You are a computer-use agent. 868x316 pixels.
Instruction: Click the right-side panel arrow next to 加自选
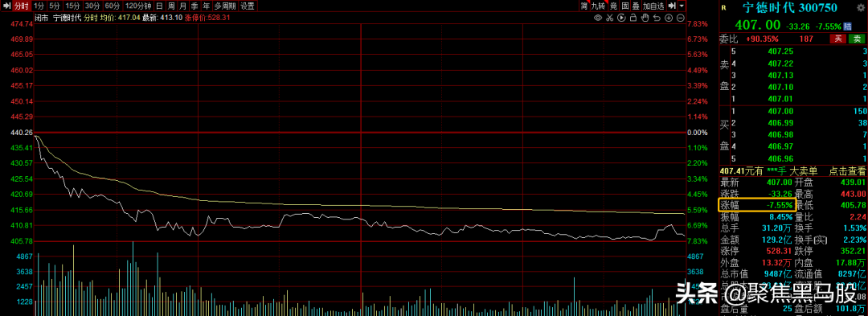pos(672,6)
